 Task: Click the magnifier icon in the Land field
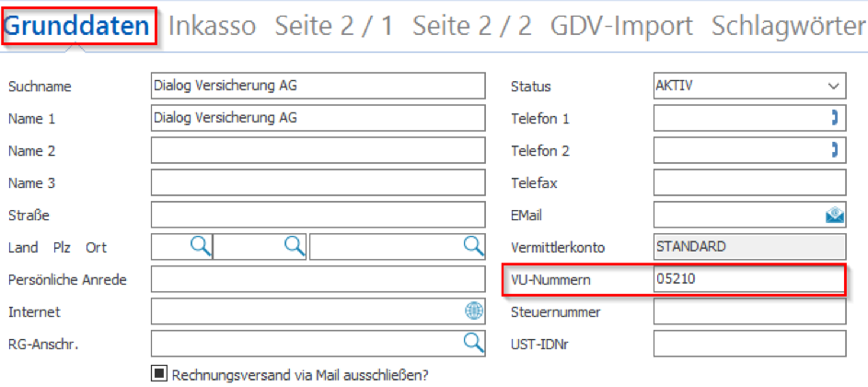tap(200, 246)
